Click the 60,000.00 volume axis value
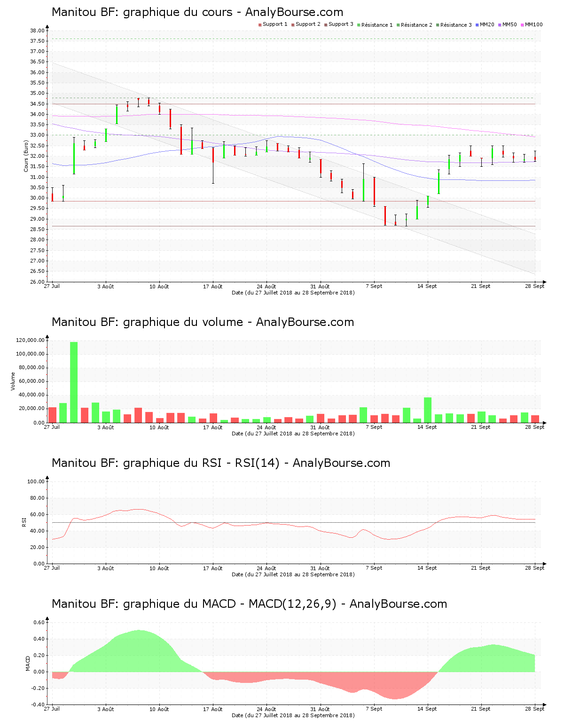This screenshot has width=564, height=728. point(32,381)
